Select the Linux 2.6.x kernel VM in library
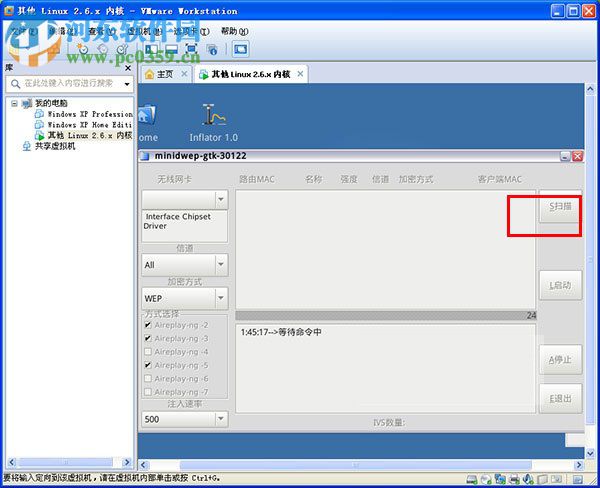This screenshot has width=600, height=488. (x=84, y=135)
